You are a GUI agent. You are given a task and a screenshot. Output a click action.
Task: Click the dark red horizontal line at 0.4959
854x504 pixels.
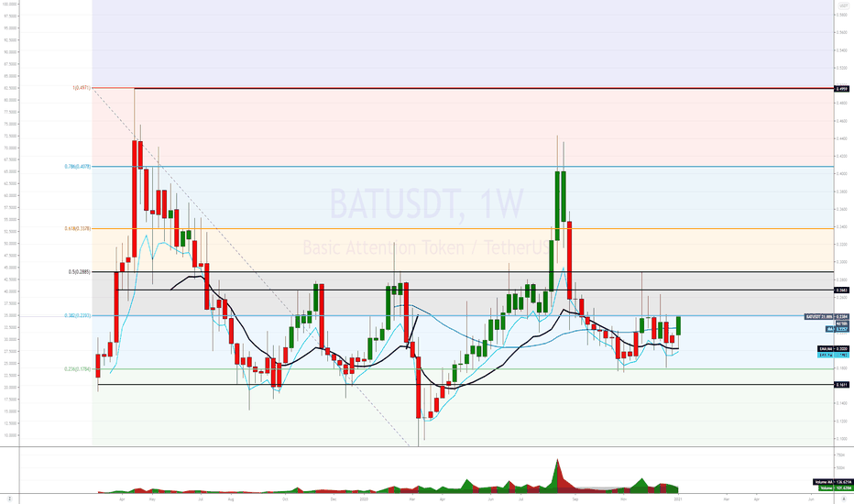click(x=485, y=88)
